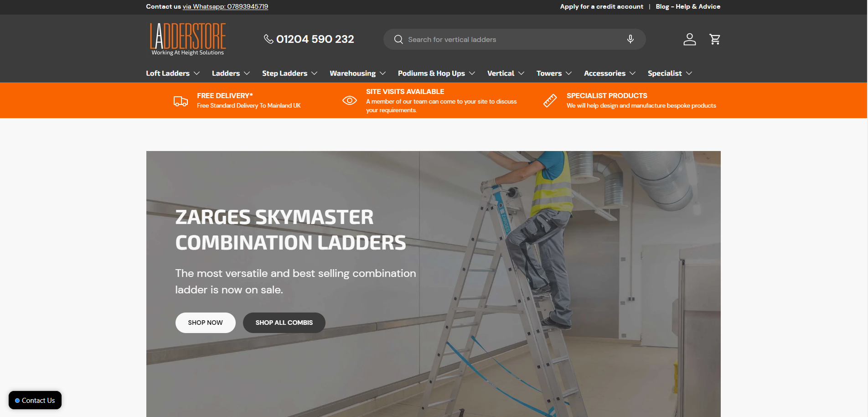Image resolution: width=868 pixels, height=417 pixels.
Task: Click the free delivery truck icon
Action: pos(181,101)
